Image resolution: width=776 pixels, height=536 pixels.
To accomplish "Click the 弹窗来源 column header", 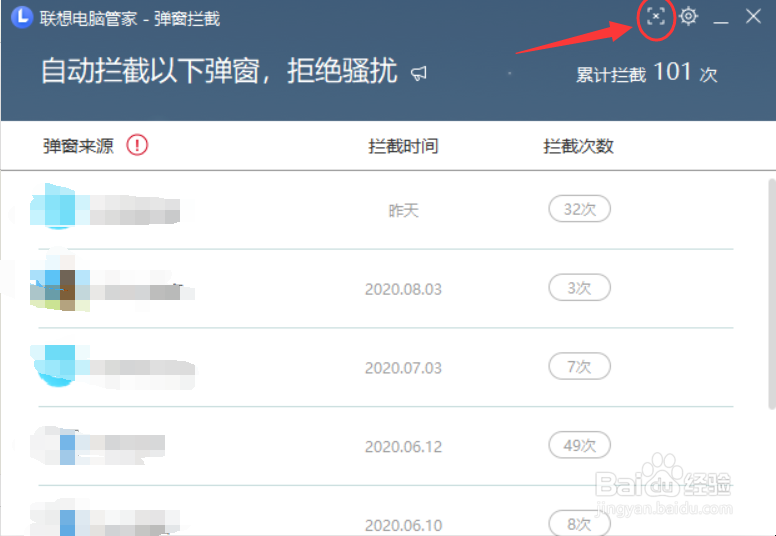I will tap(78, 146).
